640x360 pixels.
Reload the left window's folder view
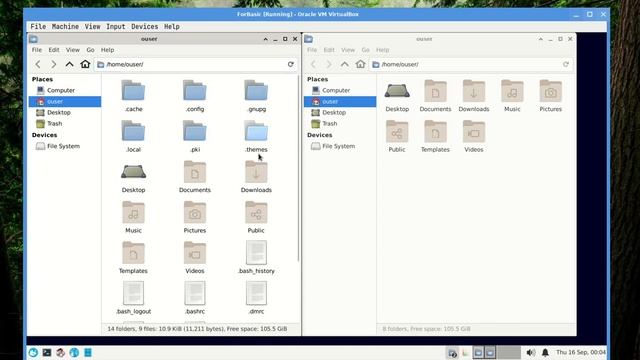coord(291,64)
